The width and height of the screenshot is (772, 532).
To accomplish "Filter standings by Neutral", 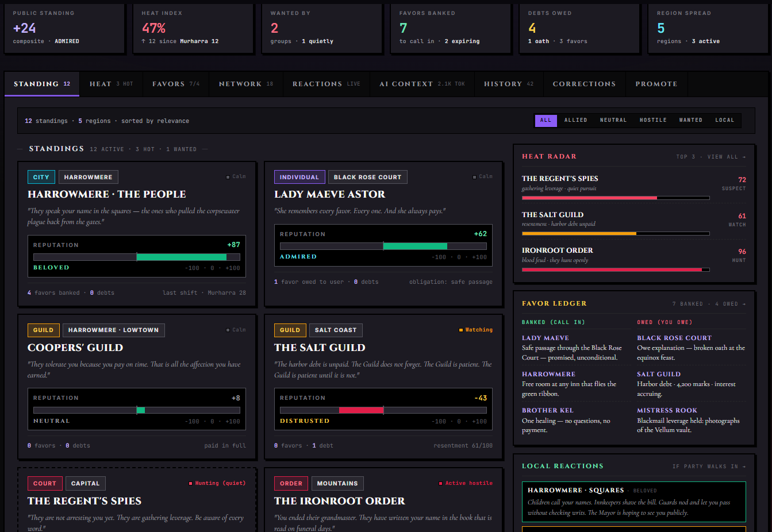I will [x=613, y=120].
